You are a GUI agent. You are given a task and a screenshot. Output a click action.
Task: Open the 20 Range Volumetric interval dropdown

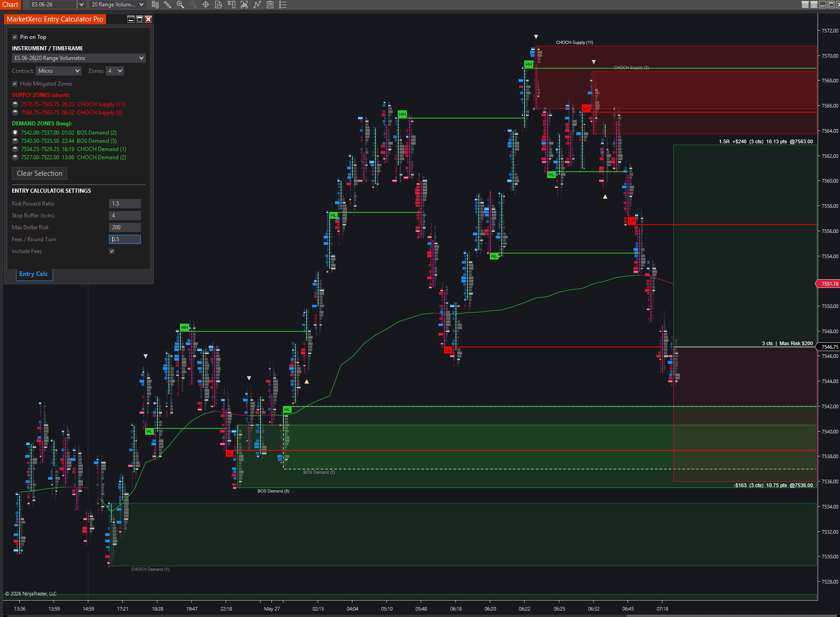[x=117, y=5]
